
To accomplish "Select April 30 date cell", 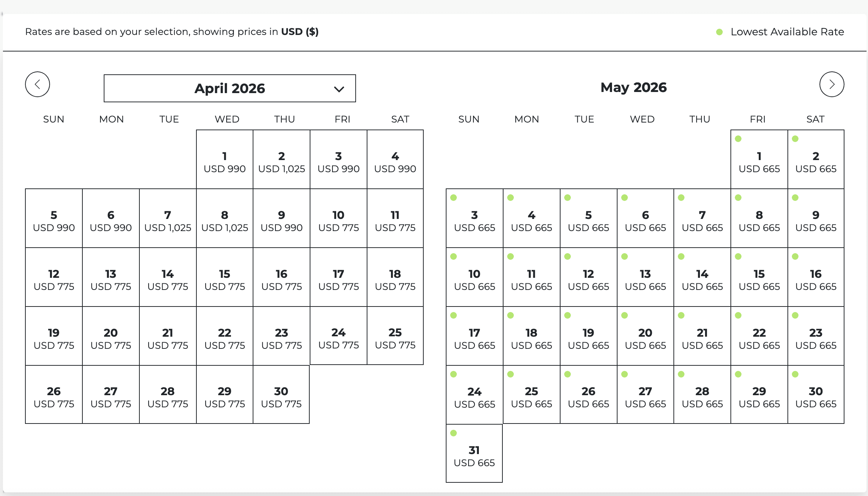I will coord(281,395).
